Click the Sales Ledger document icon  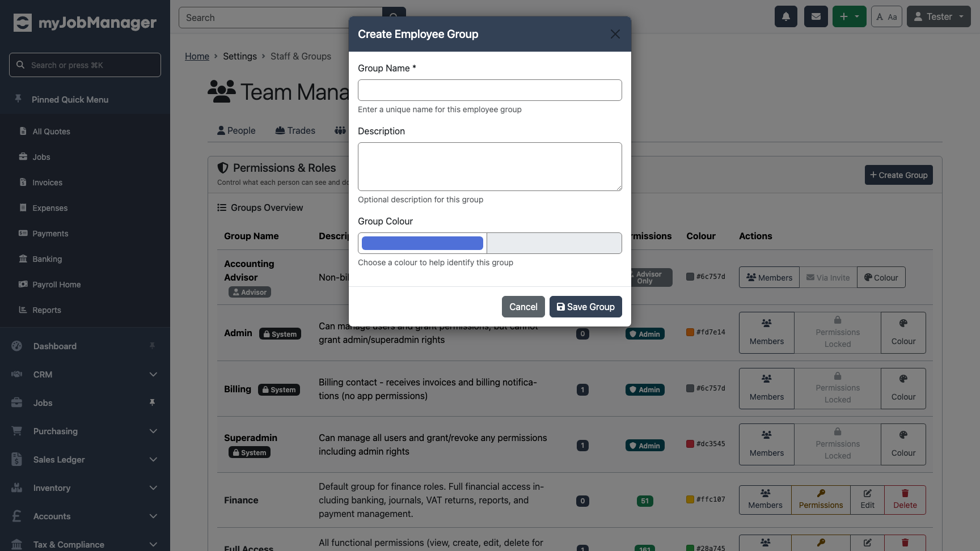(x=17, y=459)
